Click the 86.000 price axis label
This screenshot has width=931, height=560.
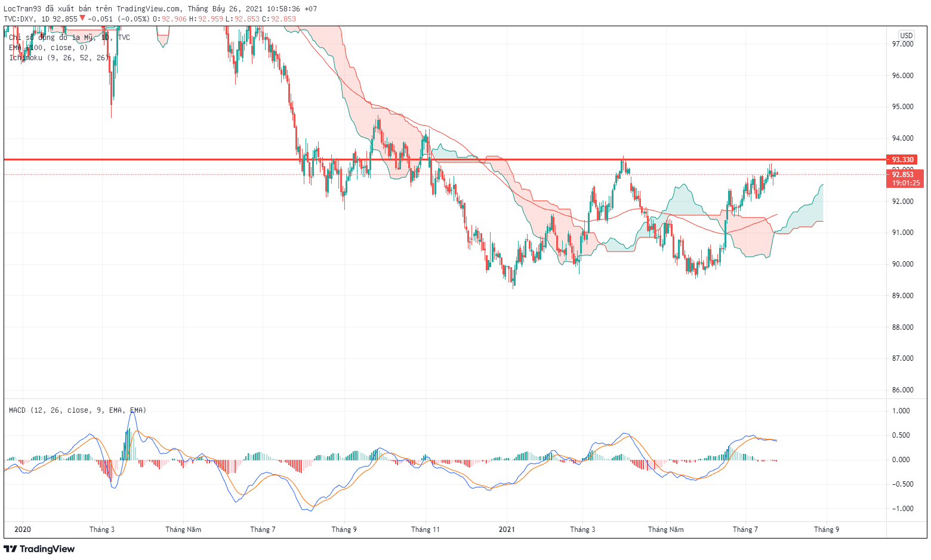(902, 390)
